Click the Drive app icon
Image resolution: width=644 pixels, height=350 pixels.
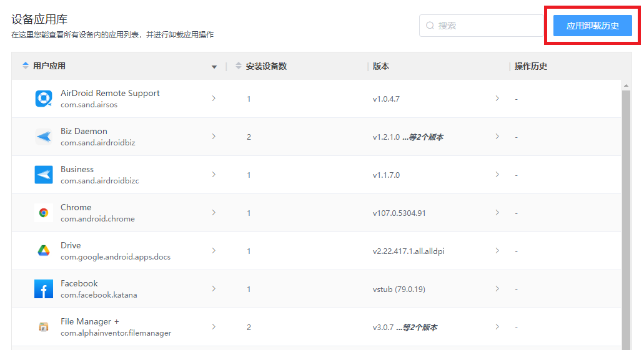[44, 251]
